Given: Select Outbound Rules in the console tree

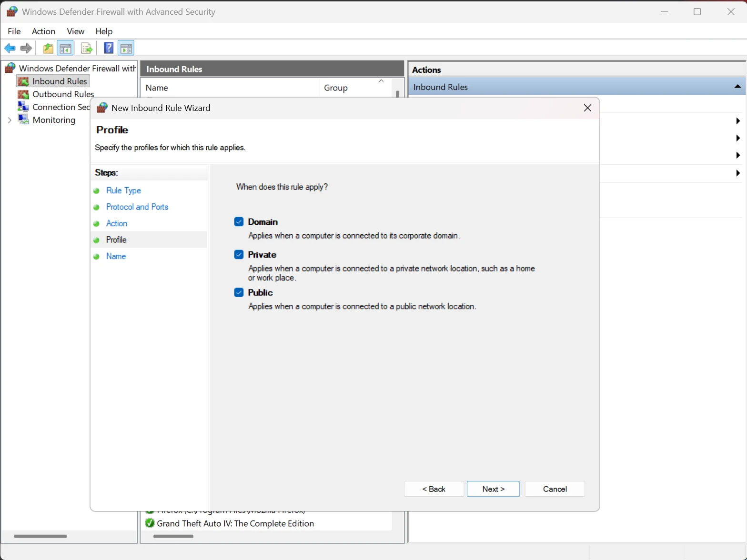Looking at the screenshot, I should point(63,94).
